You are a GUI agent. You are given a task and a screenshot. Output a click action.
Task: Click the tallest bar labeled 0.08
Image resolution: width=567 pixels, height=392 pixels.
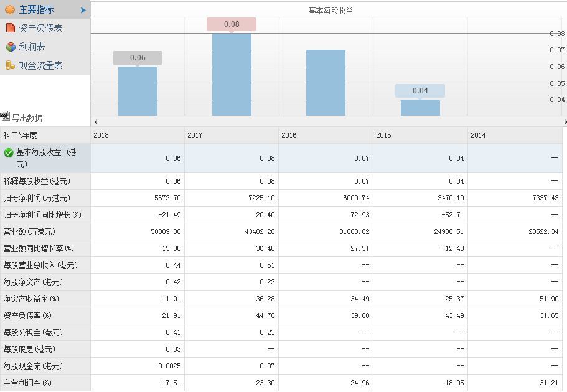pyautogui.click(x=232, y=75)
